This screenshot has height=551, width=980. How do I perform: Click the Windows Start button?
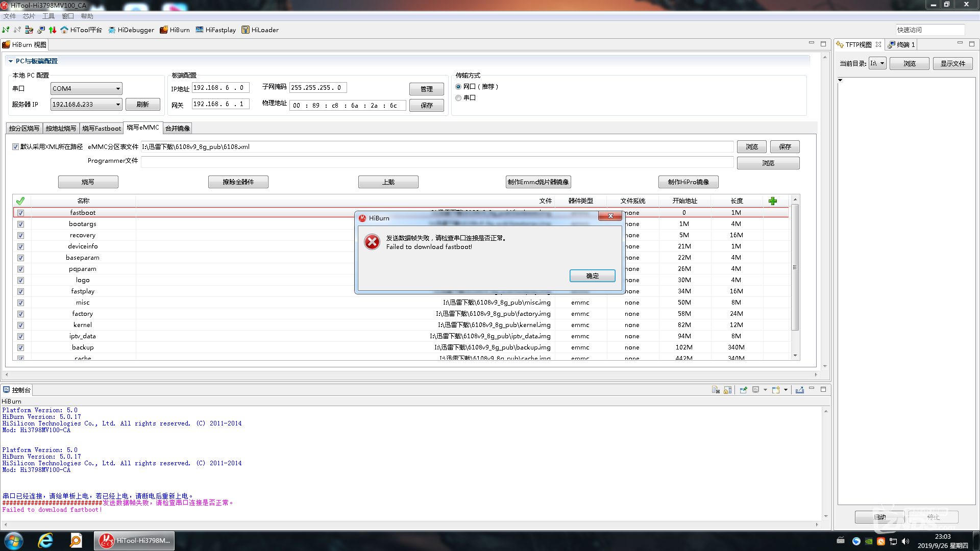click(14, 541)
